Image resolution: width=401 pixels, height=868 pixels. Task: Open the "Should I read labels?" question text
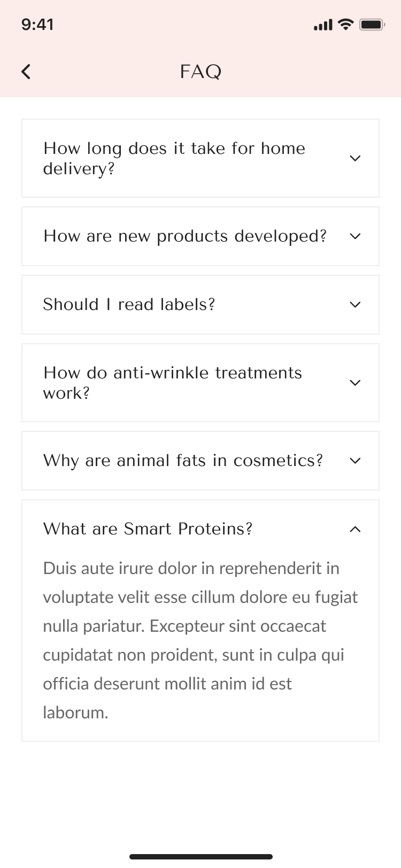(x=129, y=305)
